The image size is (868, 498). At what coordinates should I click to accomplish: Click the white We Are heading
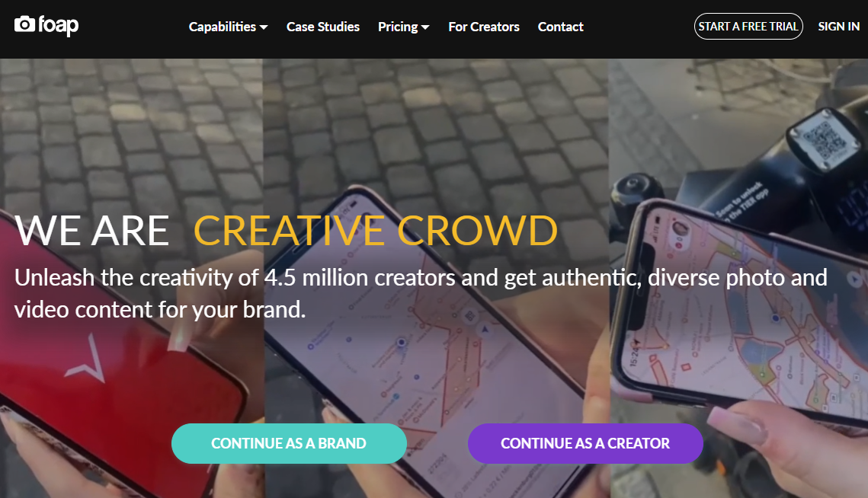pos(92,231)
